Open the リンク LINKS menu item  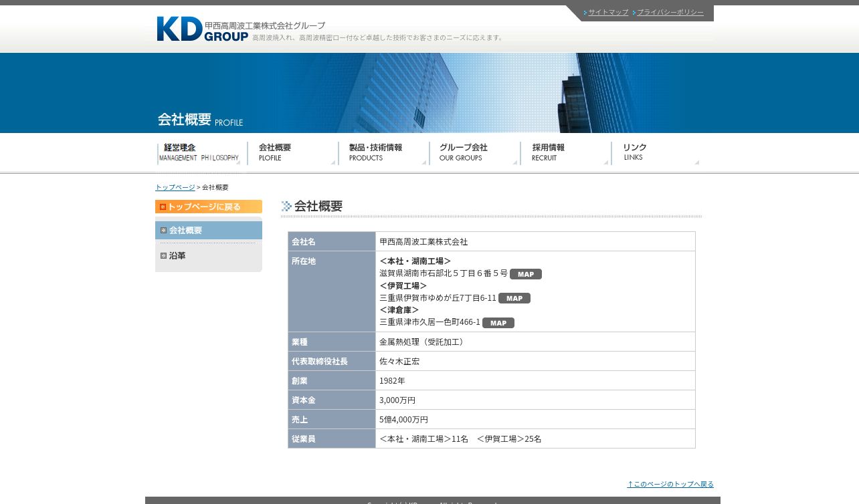click(x=656, y=153)
